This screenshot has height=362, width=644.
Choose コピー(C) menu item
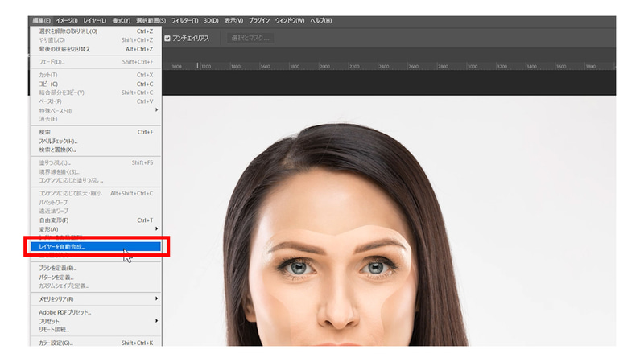coord(96,84)
